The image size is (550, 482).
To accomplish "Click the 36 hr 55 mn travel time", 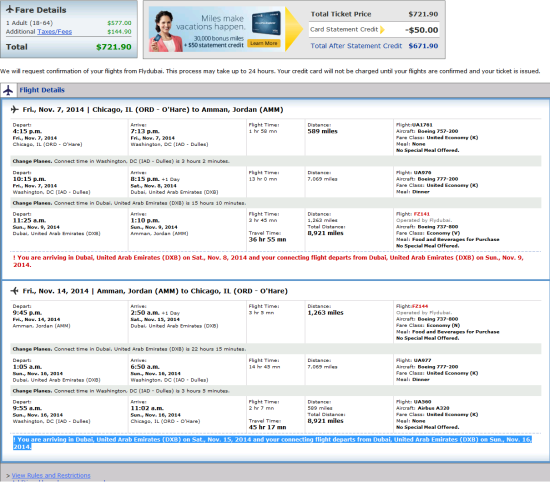I will [x=267, y=240].
